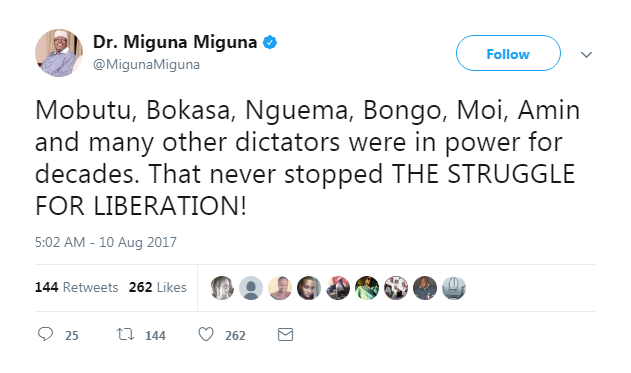This screenshot has height=373, width=631.
Task: Click the default gray silhouette avatar
Action: pyautogui.click(x=251, y=288)
